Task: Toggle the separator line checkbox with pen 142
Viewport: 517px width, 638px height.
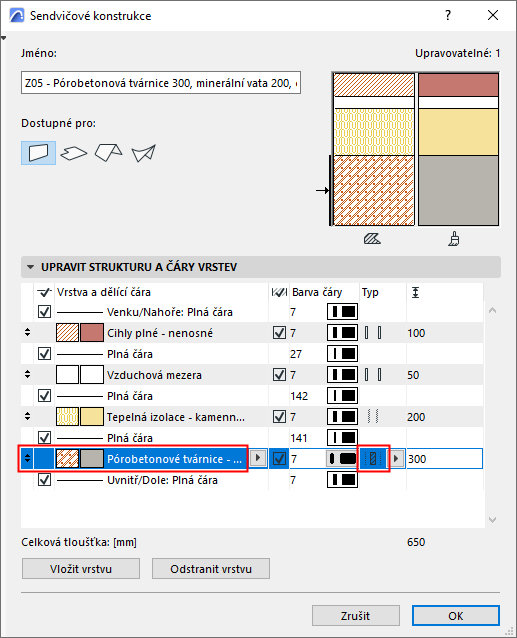Action: 44,396
